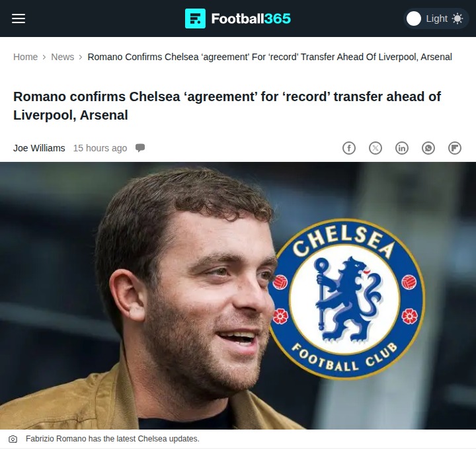Click the current article breadcrumb title

coord(270,57)
